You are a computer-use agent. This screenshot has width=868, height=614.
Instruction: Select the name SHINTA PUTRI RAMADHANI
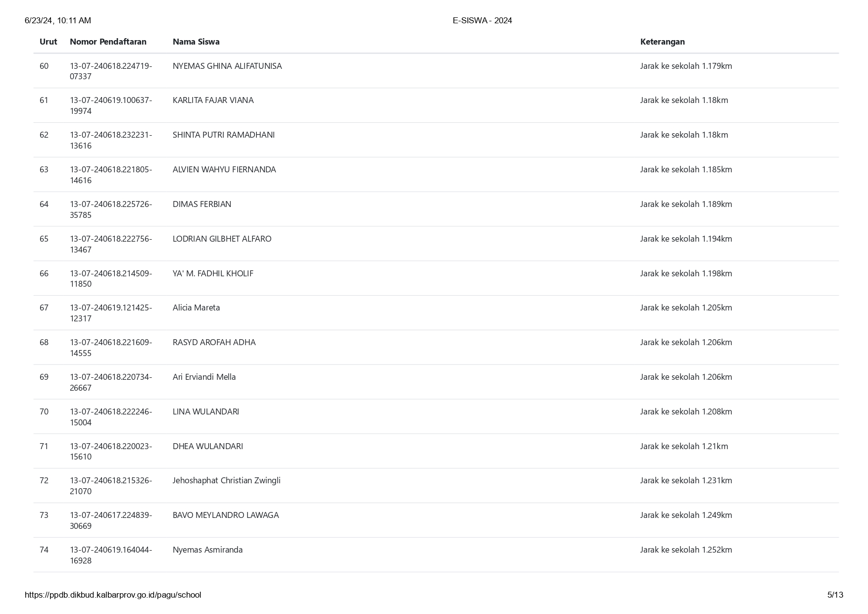click(x=224, y=135)
